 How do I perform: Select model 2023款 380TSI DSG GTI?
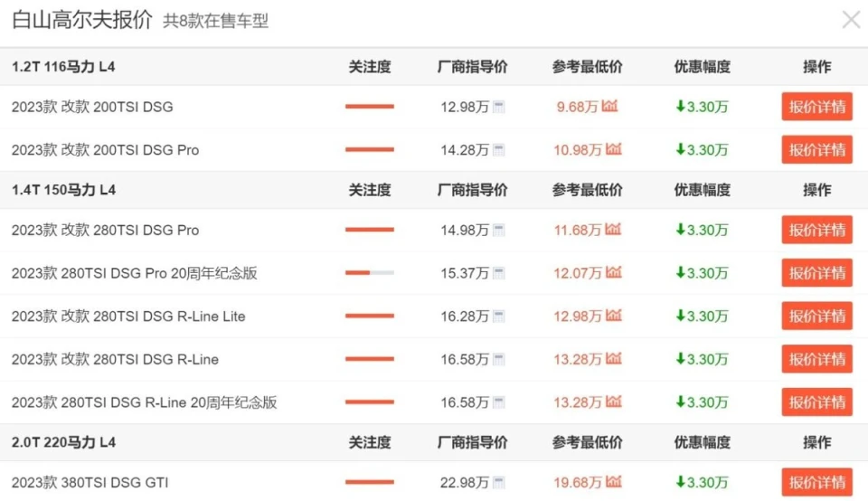tap(90, 482)
